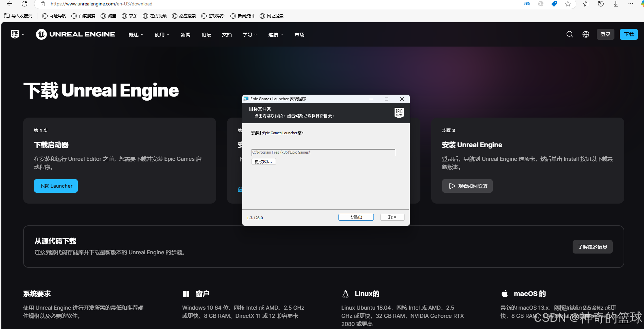The width and height of the screenshot is (644, 329).
Task: Click the Windows logo icon
Action: 186,294
